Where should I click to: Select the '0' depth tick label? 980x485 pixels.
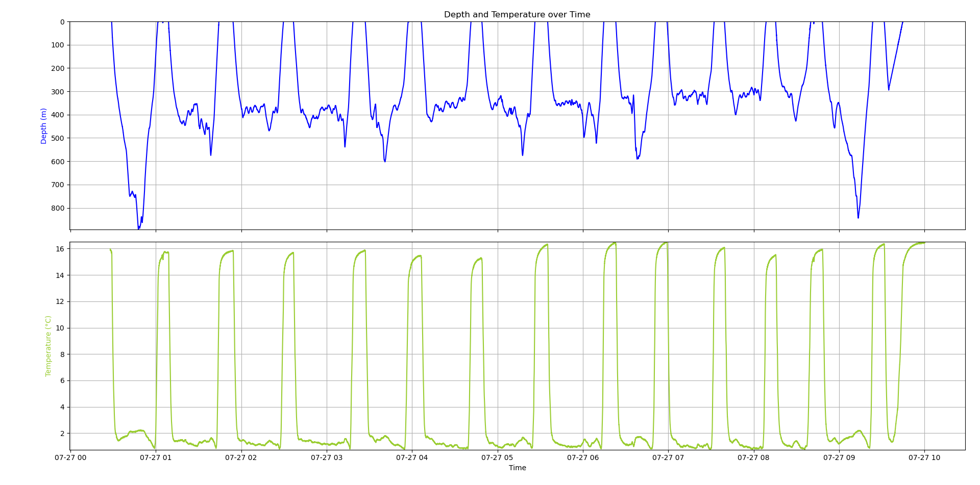tap(63, 21)
